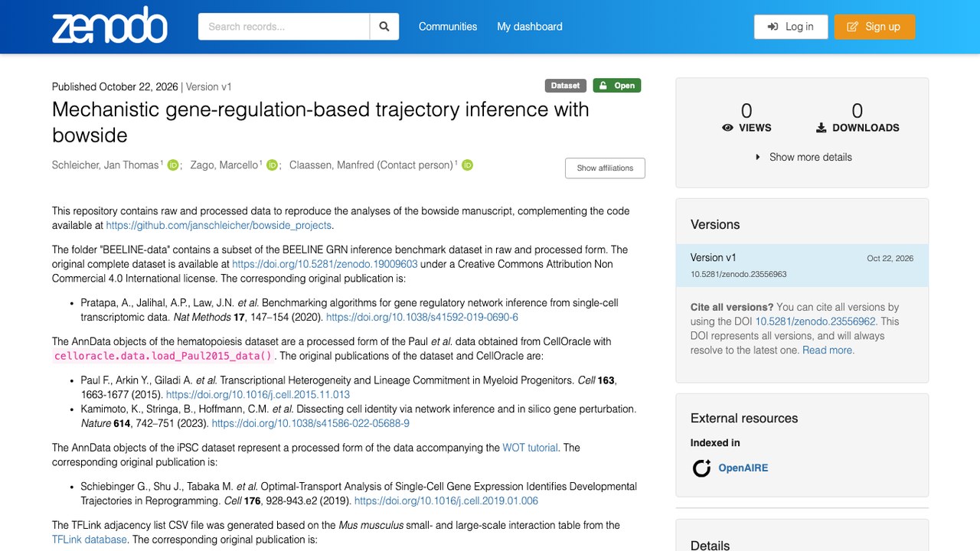Screen dimensions: 980x551
Task: Open ORCID icon for Schleicher, Jan Thomas
Action: pyautogui.click(x=173, y=165)
